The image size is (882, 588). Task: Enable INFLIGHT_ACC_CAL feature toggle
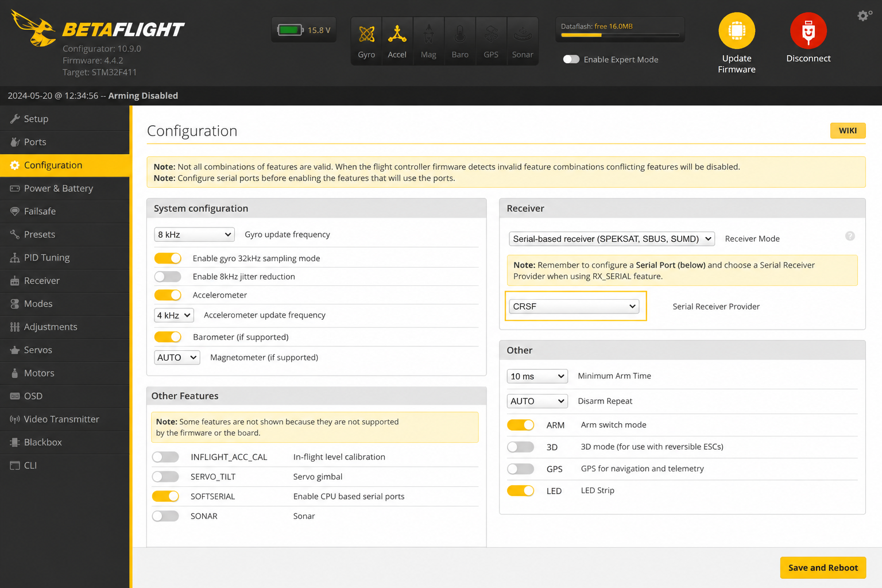[x=165, y=457]
